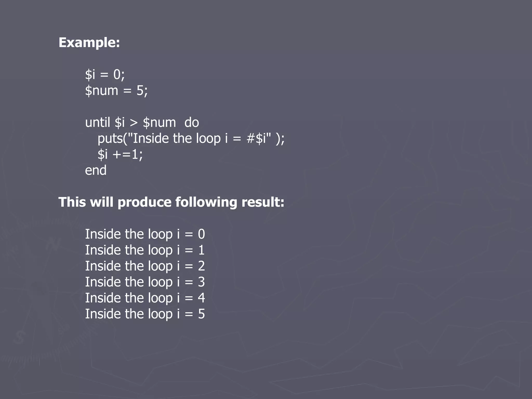Click the '$num' variable in until condition
This screenshot has height=399, width=532.
coord(159,123)
